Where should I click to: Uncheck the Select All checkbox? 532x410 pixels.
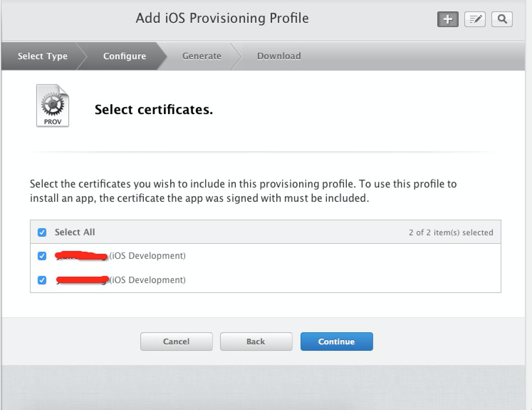[42, 232]
